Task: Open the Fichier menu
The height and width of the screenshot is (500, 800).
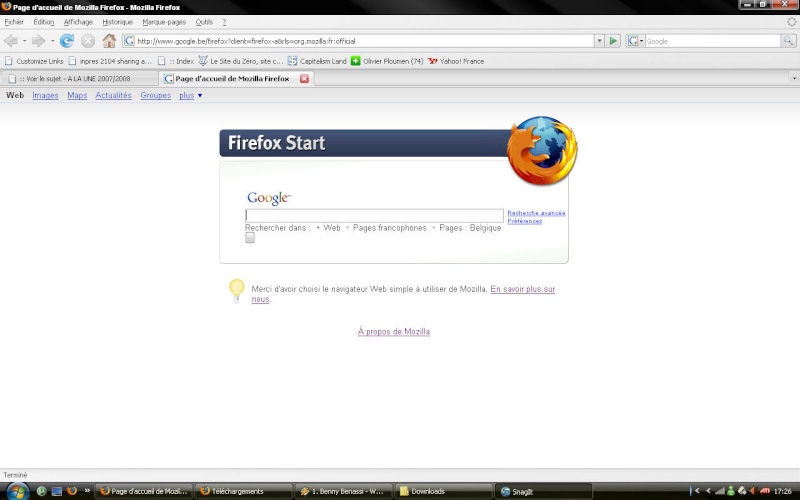Action: (14, 22)
